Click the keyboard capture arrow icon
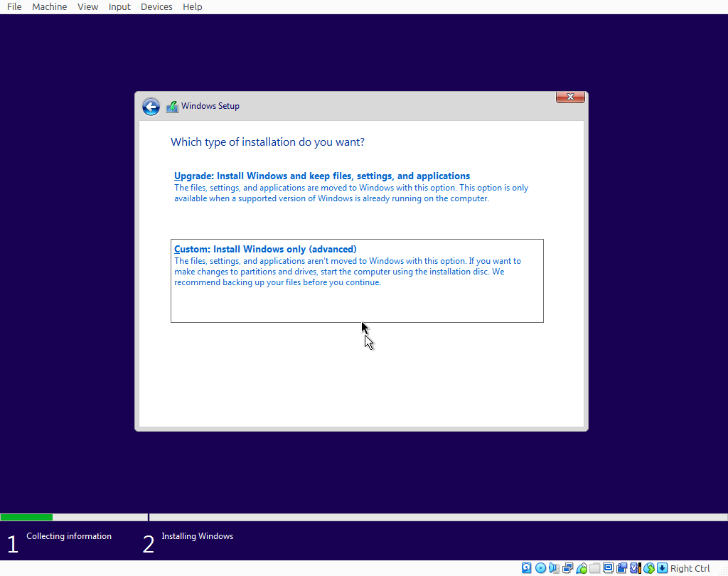Viewport: 728px width, 576px height. point(663,568)
